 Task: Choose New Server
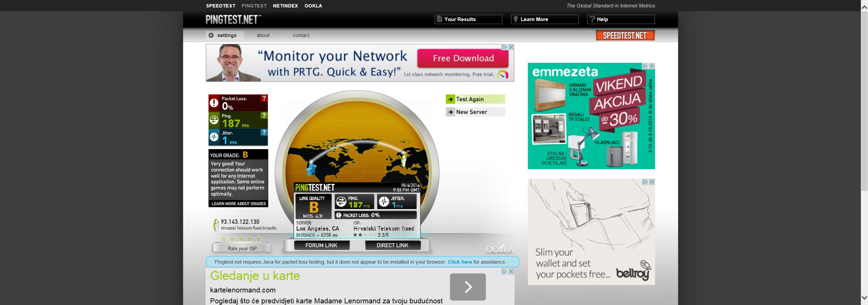pyautogui.click(x=475, y=112)
